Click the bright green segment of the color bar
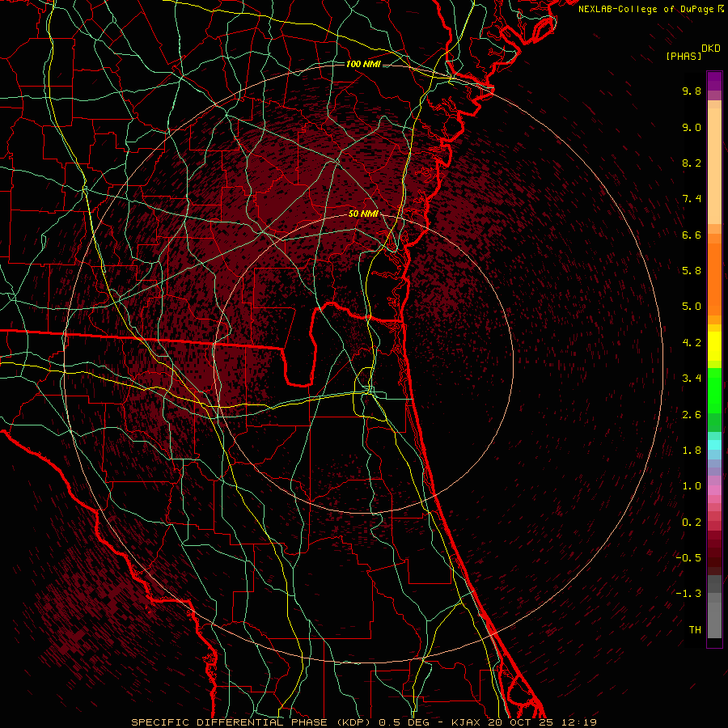Screen dimensions: 728x728 (714, 389)
